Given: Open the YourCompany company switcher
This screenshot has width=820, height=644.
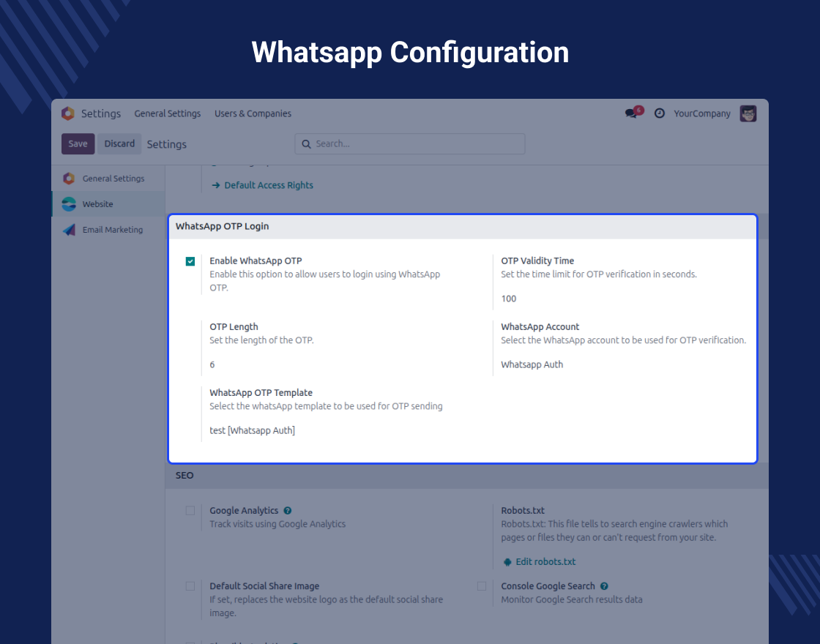Looking at the screenshot, I should (x=702, y=113).
